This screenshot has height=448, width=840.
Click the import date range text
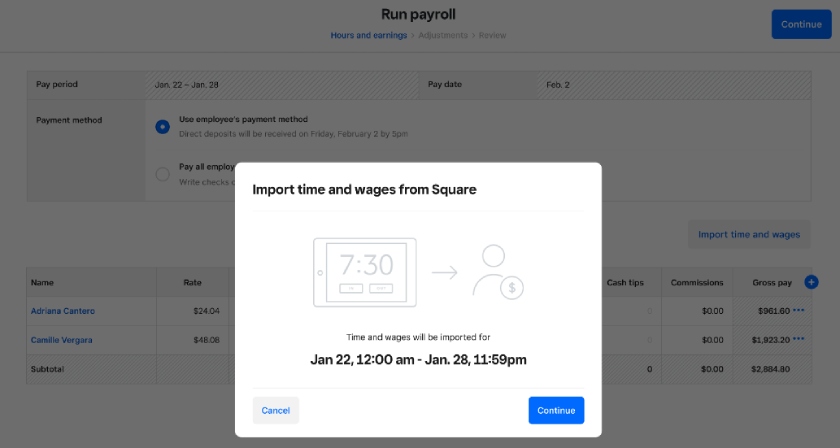(x=418, y=360)
